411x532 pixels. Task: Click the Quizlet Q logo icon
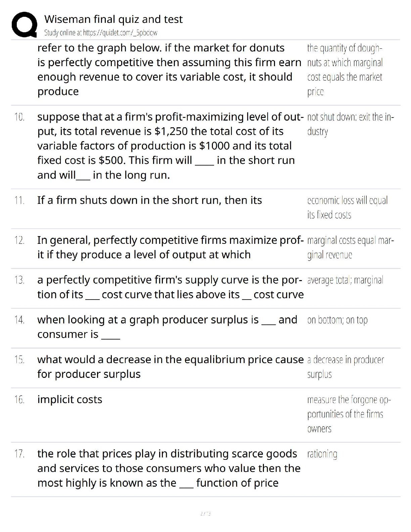(x=24, y=25)
